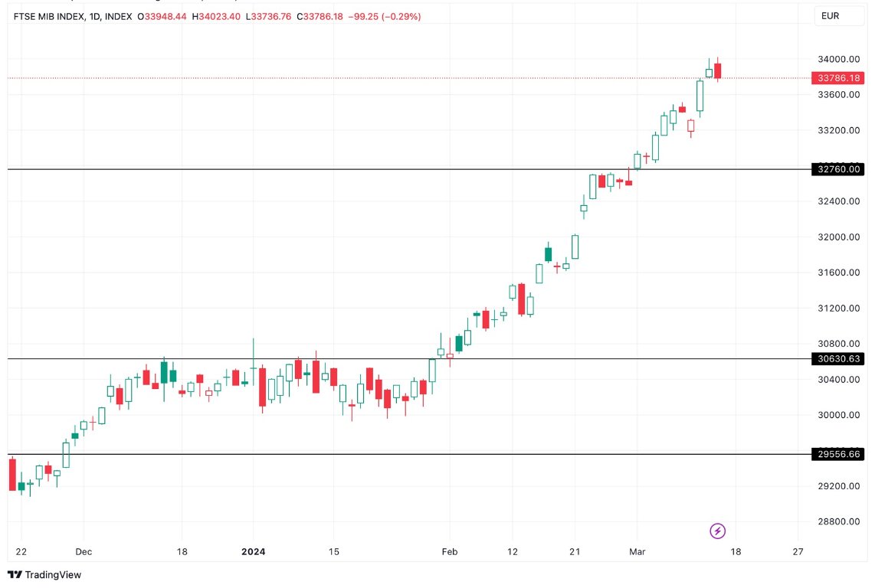Select the 30630.63 horizontal line label

coord(837,359)
